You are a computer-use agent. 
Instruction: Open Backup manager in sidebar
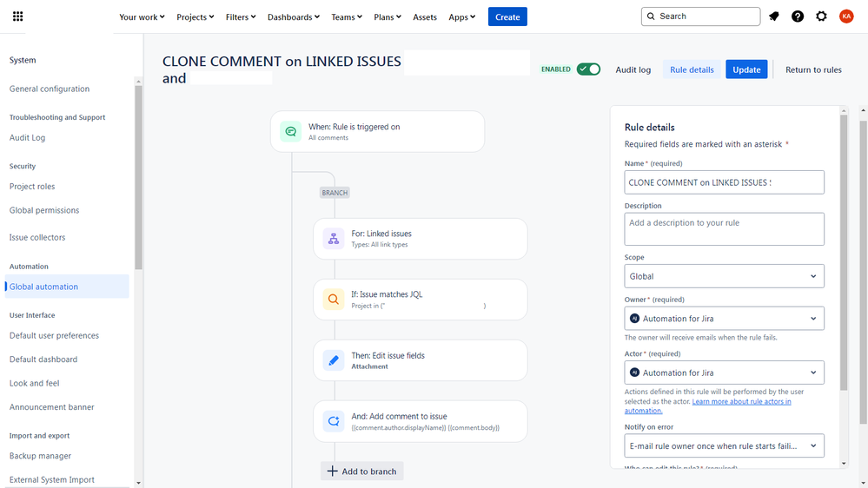41,456
